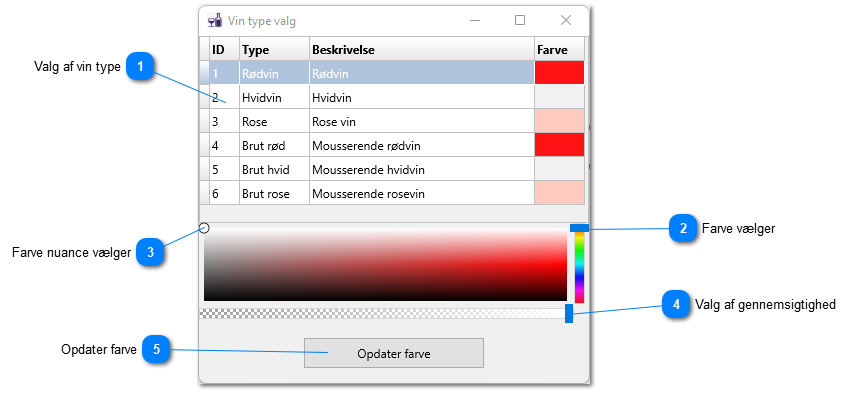852x393 pixels.
Task: Click the transparency slider blue handle
Action: [x=569, y=313]
